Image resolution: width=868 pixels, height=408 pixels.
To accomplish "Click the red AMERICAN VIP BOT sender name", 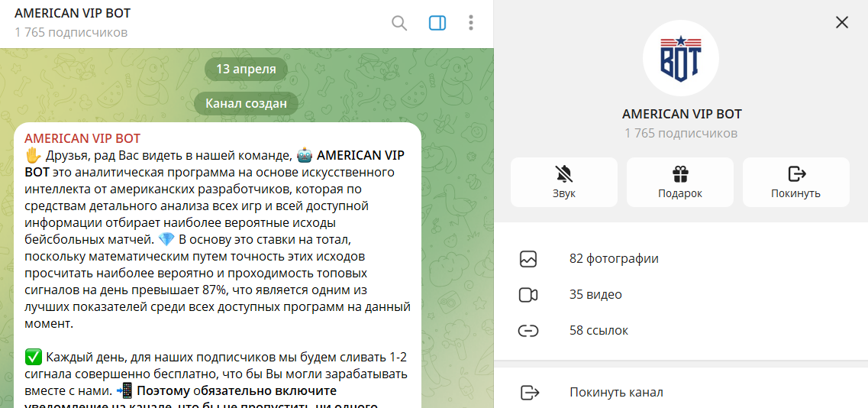I will 82,138.
